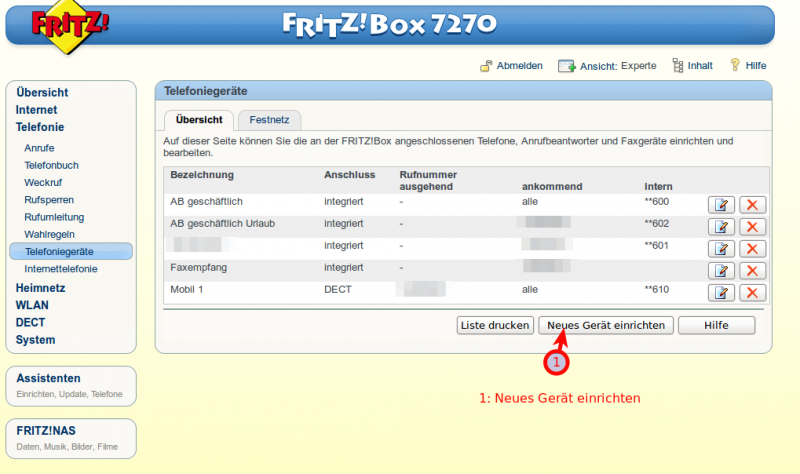This screenshot has width=800, height=474.
Task: Click the Liste drucken button
Action: pos(495,326)
